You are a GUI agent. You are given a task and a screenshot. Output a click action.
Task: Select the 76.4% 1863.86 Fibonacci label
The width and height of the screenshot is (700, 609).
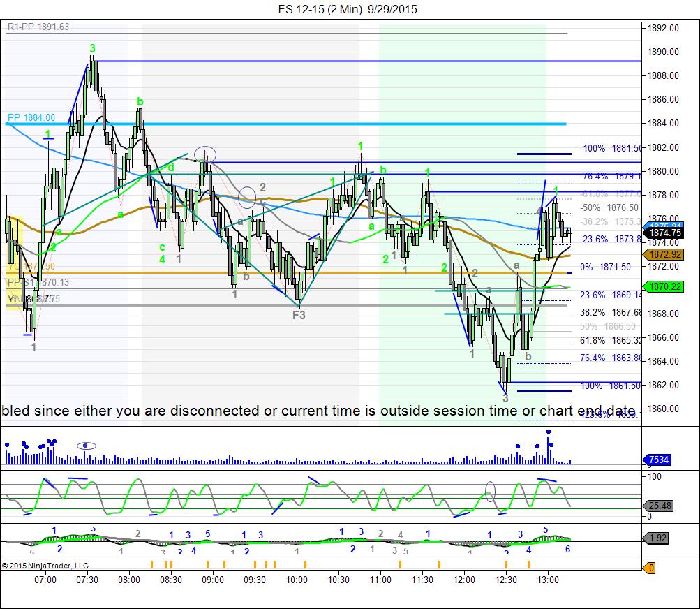611,358
